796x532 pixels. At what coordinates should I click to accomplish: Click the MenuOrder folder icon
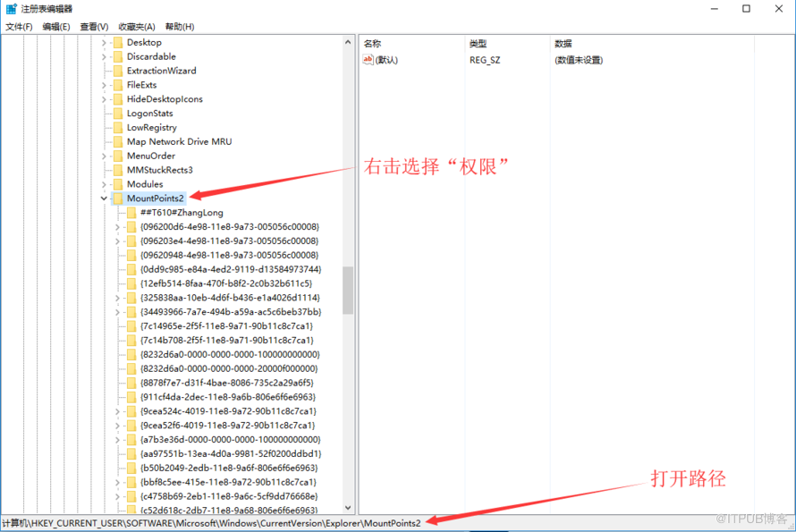point(118,156)
